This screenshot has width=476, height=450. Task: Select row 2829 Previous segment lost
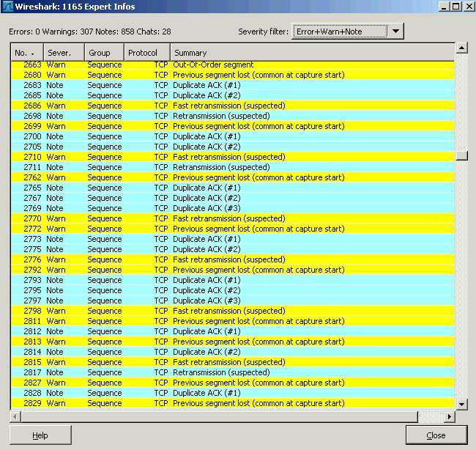tap(233, 403)
